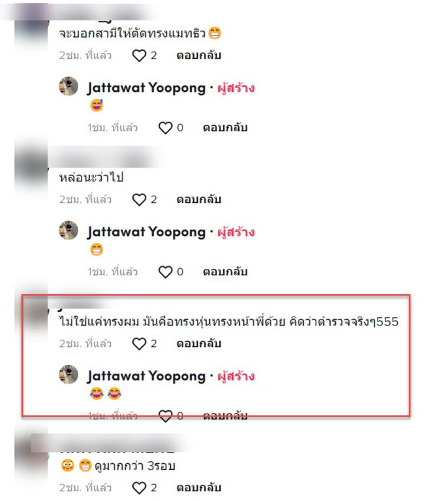Click Jattawat Yoopong's name above two laughing emojis
Viewport: 448px width, 501px height.
(147, 376)
